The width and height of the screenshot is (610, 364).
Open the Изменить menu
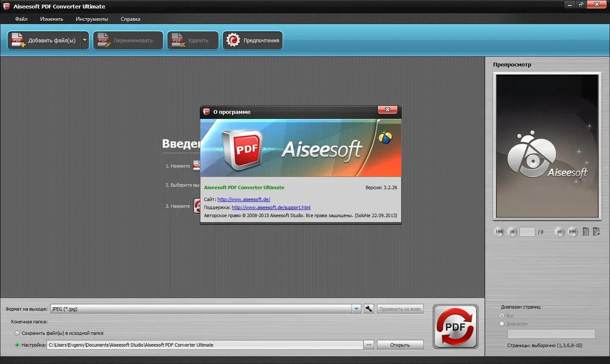(52, 19)
